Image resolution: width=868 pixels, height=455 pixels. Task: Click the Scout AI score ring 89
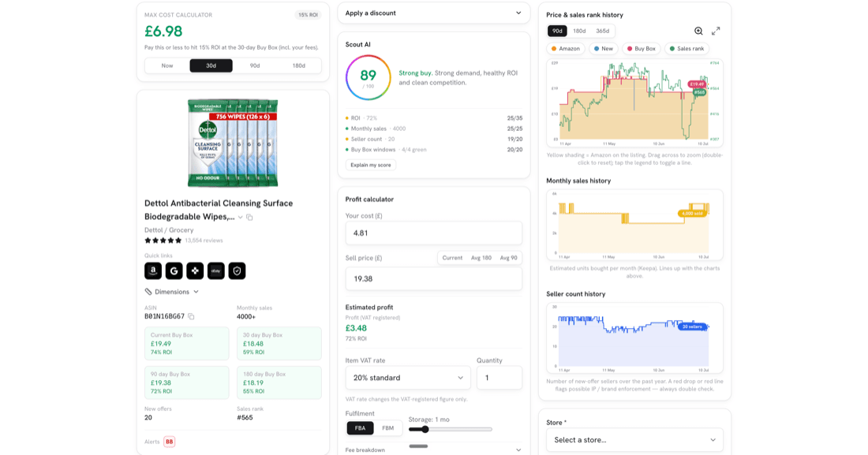pyautogui.click(x=369, y=77)
